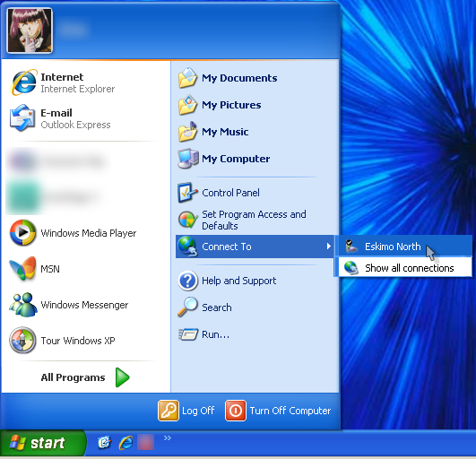Click the MSN butterfly icon
Screen dimensions: 476x459
(x=22, y=268)
